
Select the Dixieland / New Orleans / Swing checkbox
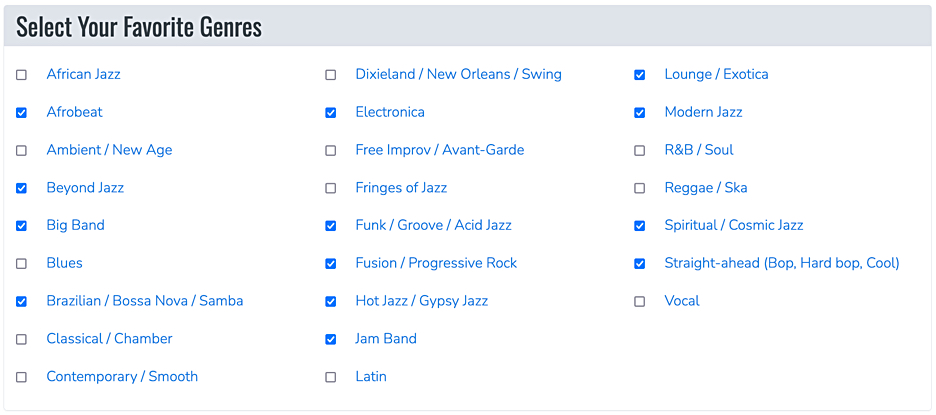click(331, 75)
